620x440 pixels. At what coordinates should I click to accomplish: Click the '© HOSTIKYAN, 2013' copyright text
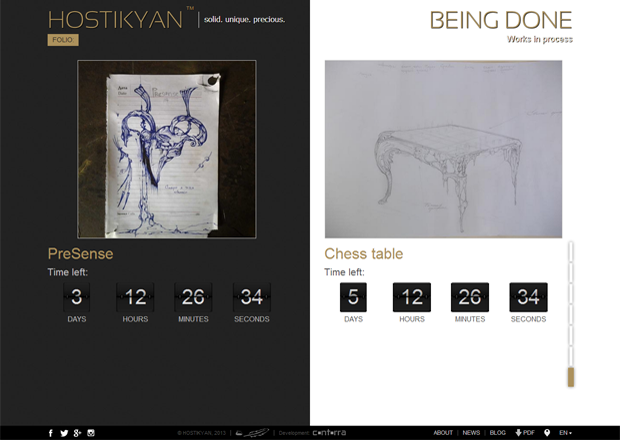[x=201, y=433]
